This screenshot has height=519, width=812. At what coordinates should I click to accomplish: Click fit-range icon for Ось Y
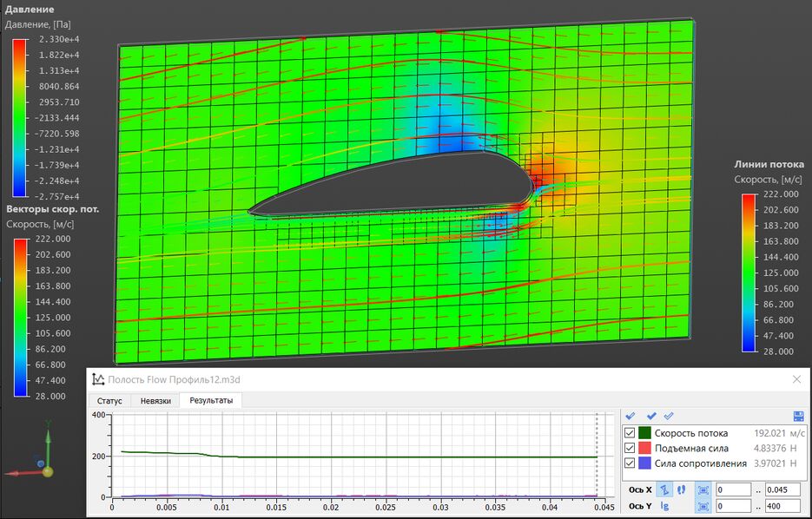tap(703, 506)
